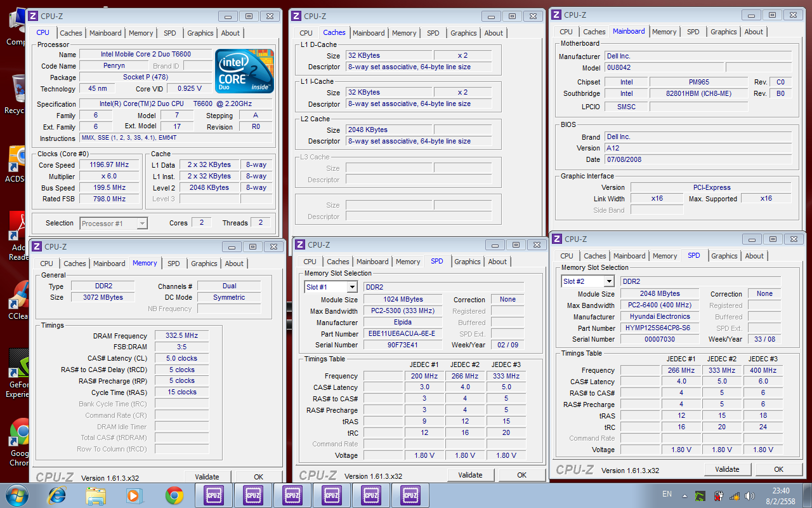The width and height of the screenshot is (812, 508).
Task: Launch Windows Media Player from the taskbar
Action: pos(134,495)
